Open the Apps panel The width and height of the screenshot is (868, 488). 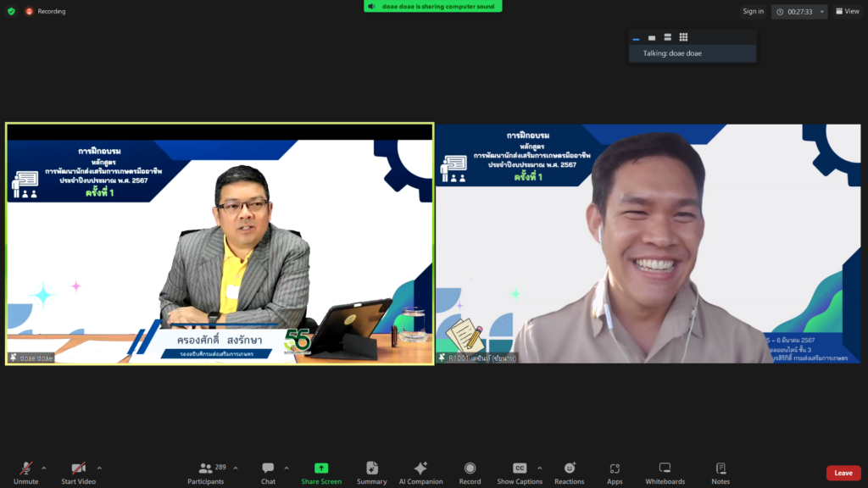(615, 473)
